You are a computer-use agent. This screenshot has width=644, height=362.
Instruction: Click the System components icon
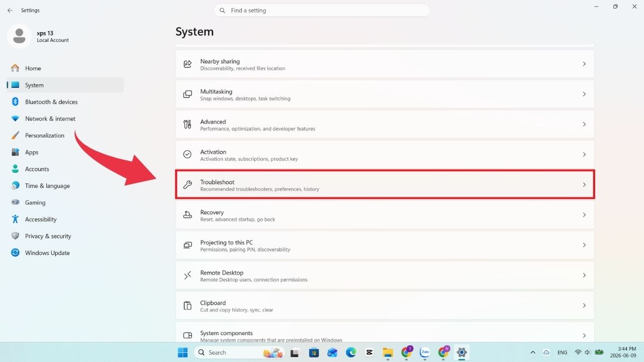[x=187, y=336]
